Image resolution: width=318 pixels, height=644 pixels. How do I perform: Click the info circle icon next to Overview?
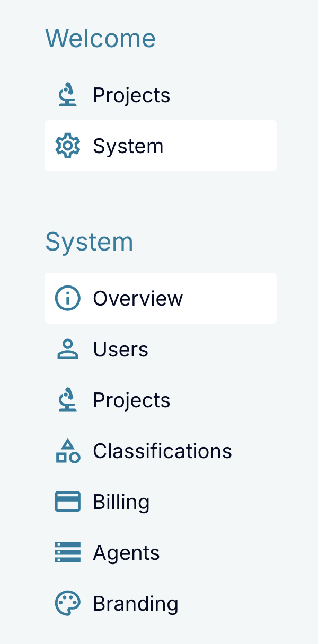click(68, 298)
